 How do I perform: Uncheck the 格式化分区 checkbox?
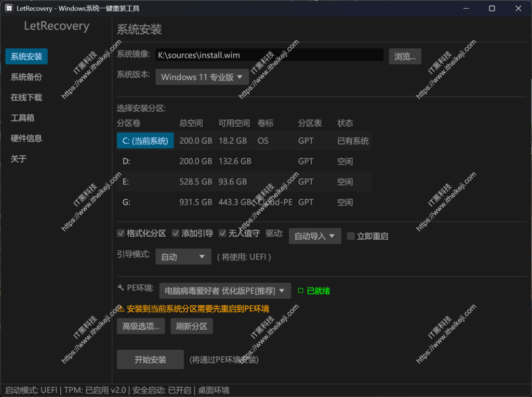(x=121, y=233)
